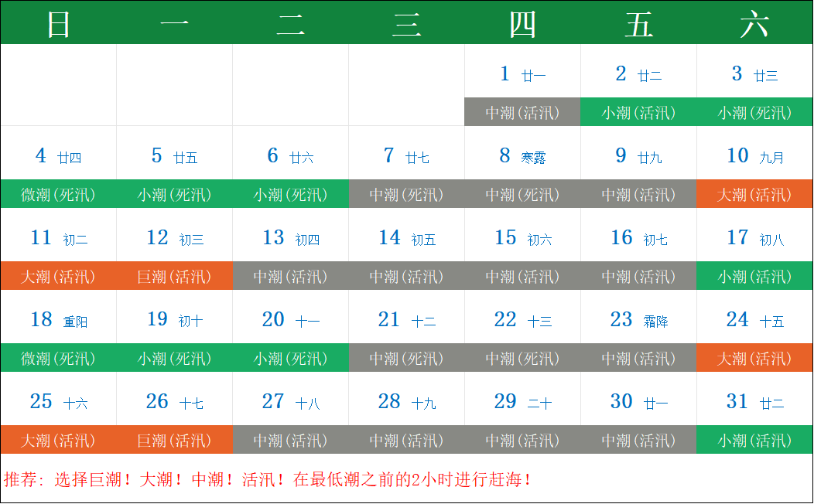Select date 8 寒露

point(522,156)
